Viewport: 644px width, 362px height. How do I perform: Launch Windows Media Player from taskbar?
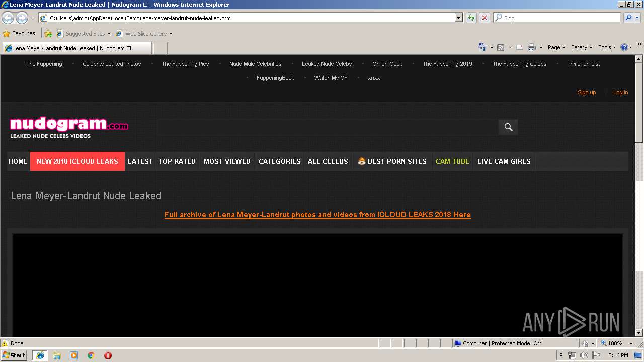click(x=74, y=355)
